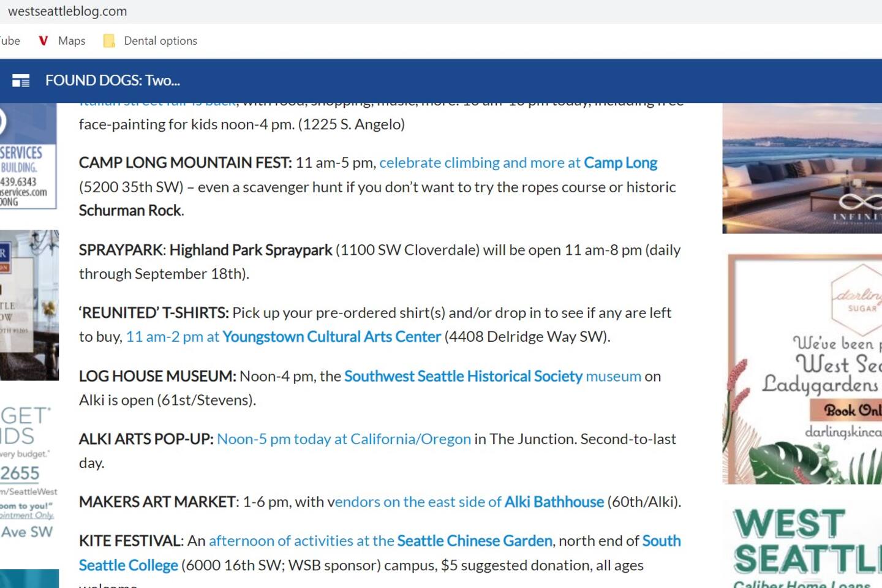The width and height of the screenshot is (882, 588).
Task: Click the westseattleblog.com address bar
Action: point(67,11)
